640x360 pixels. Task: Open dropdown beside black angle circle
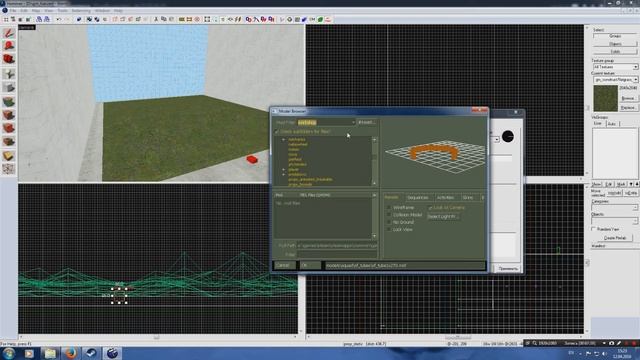(497, 140)
